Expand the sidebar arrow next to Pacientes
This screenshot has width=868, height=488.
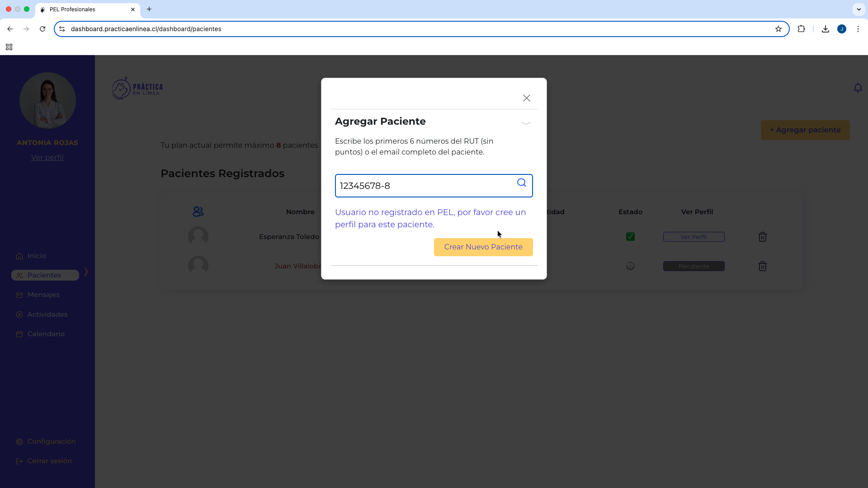86,272
